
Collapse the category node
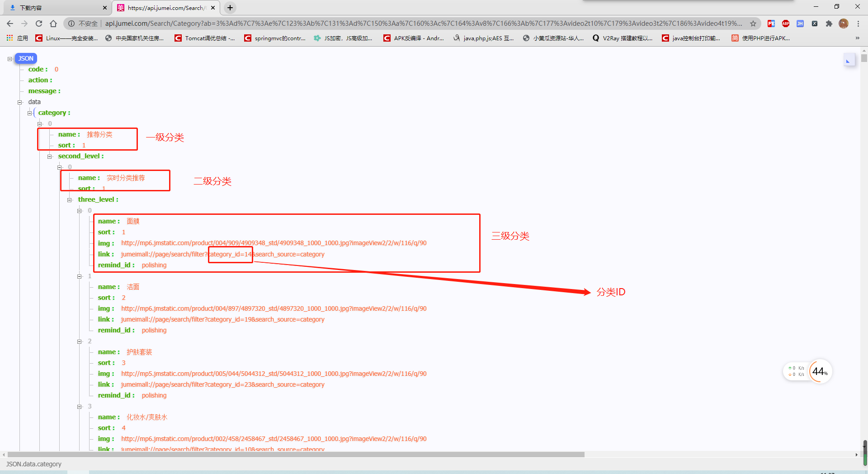(30, 113)
